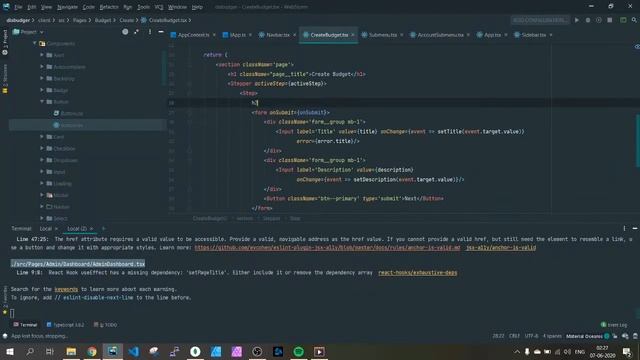Click the collapse-all icon in Project panel
This screenshot has width=640, height=360.
tap(136, 32)
